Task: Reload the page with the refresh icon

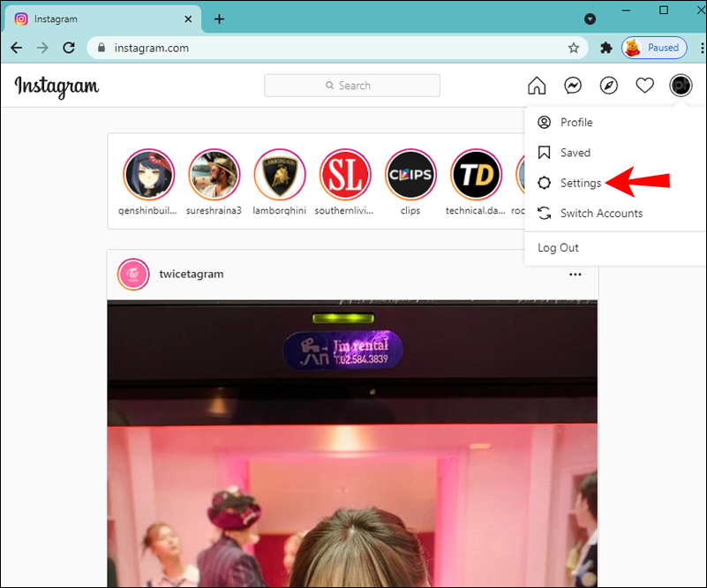Action: pyautogui.click(x=69, y=48)
